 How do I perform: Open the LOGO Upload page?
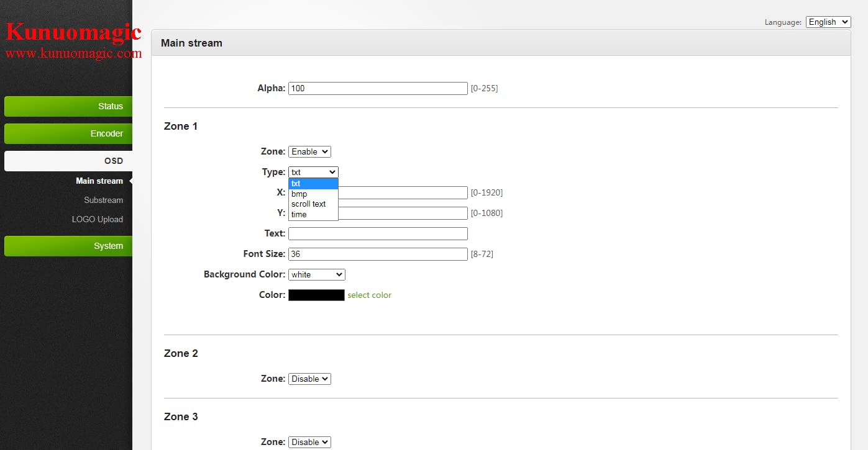tap(98, 219)
